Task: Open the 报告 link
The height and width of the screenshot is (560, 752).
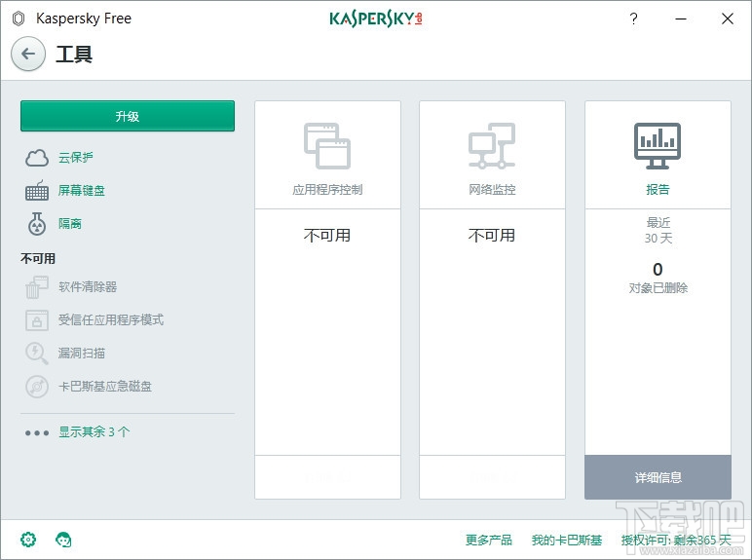Action: click(658, 189)
